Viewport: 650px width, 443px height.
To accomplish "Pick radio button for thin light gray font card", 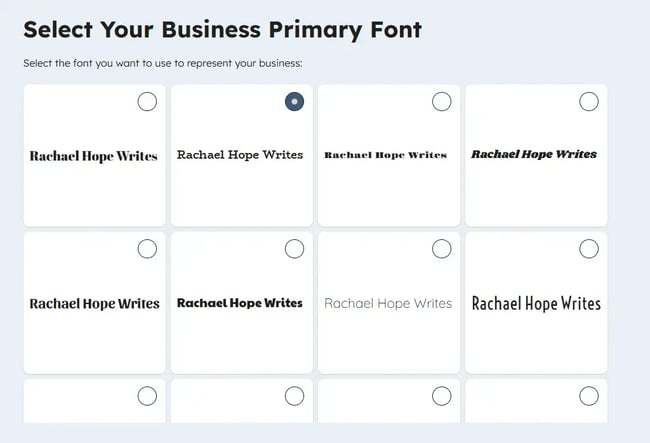I will tap(441, 249).
